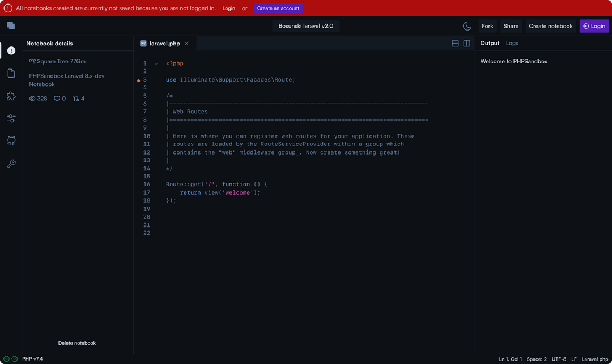Click the Create an account button
Viewport: 612px width, 364px height.
tap(278, 8)
